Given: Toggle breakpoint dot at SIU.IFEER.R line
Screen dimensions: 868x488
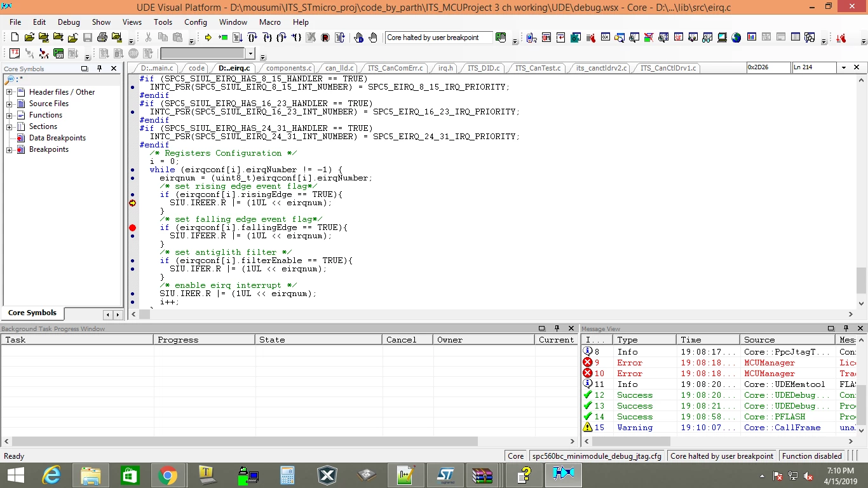Looking at the screenshot, I should (x=132, y=236).
